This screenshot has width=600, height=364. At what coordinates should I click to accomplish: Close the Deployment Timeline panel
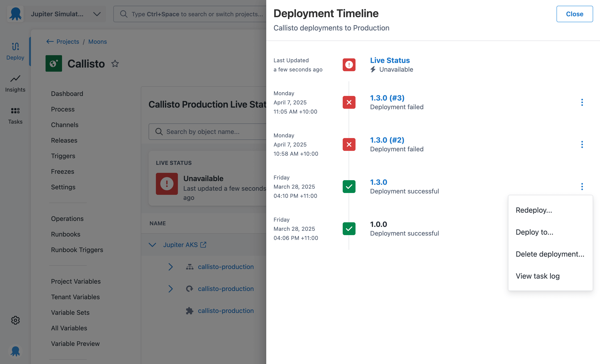point(575,14)
